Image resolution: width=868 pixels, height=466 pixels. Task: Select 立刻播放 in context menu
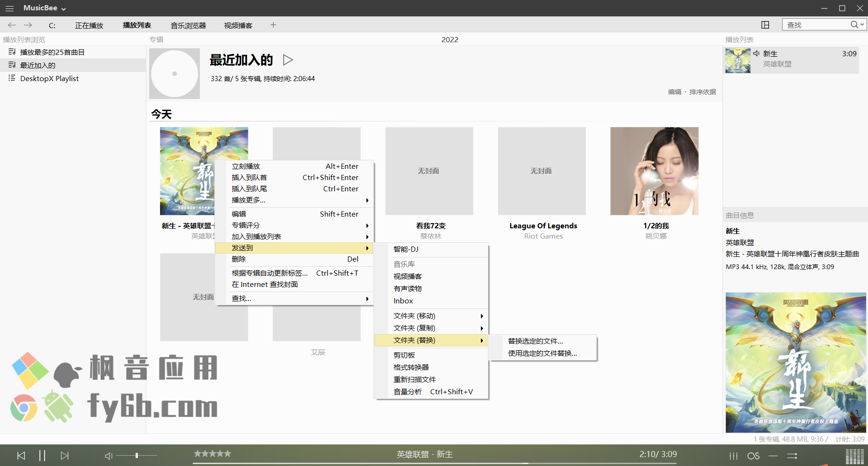coord(294,166)
